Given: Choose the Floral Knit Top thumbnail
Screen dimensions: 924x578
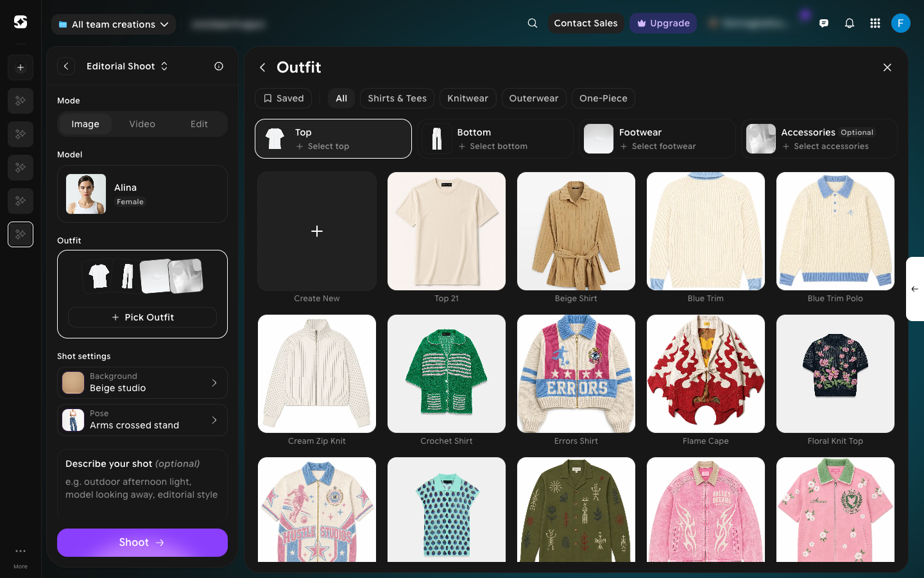Looking at the screenshot, I should click(x=835, y=374).
